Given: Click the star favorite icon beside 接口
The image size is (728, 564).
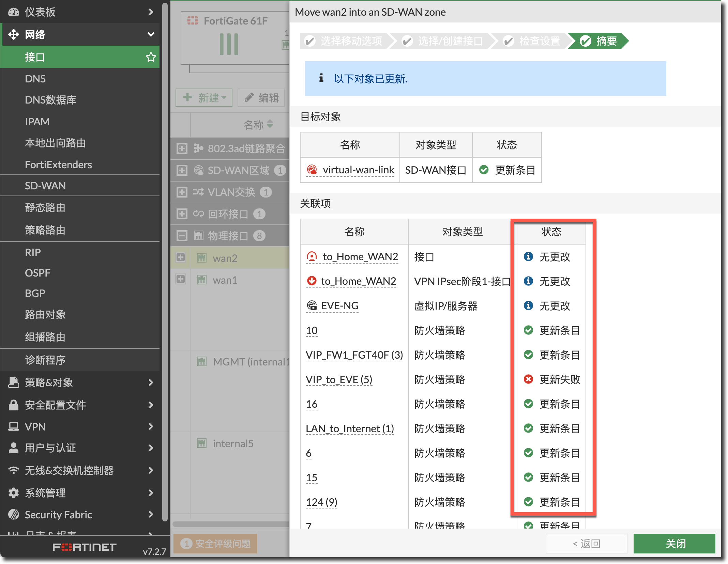Looking at the screenshot, I should pos(151,57).
